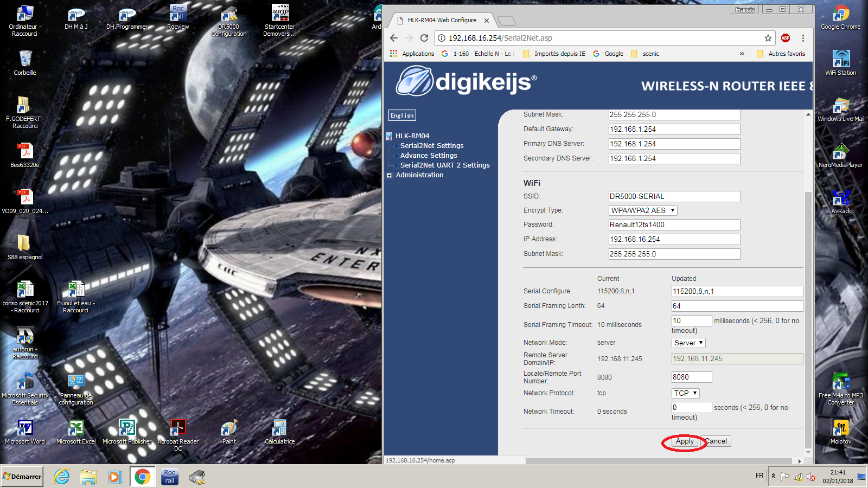Click Rocrail taskbar icon
The image size is (868, 488).
[170, 477]
